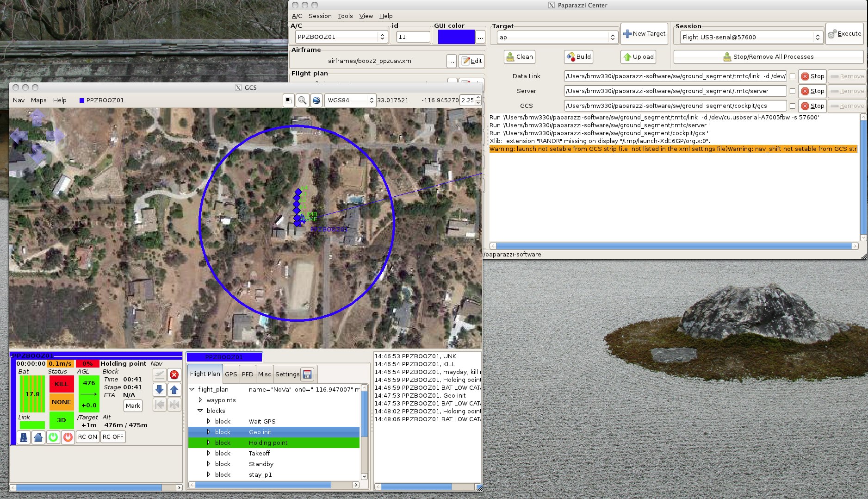Toggle the Data Link row checkbox

tap(793, 76)
